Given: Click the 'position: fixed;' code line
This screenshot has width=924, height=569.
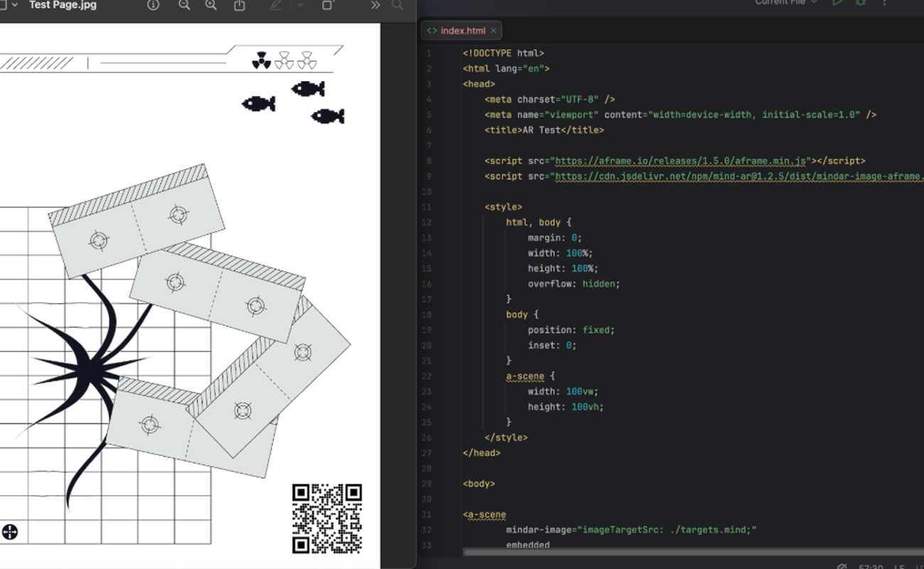Looking at the screenshot, I should pyautogui.click(x=571, y=330).
